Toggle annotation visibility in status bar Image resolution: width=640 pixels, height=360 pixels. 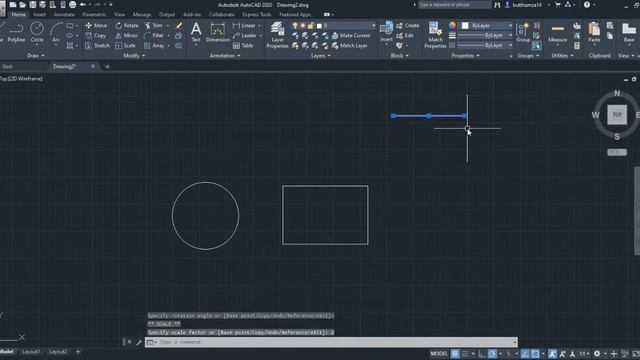(552, 353)
